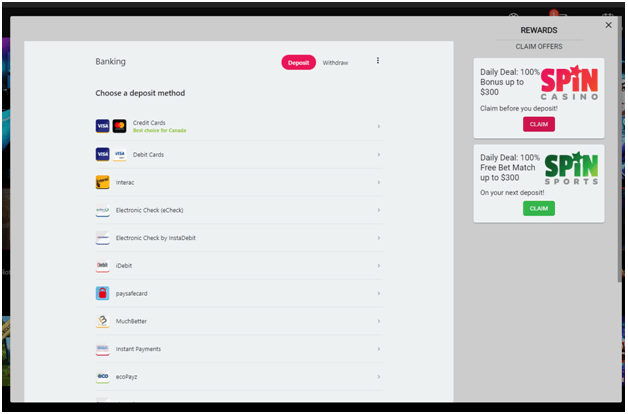
Task: Claim the Spin Casino bonus offer
Action: click(x=539, y=124)
